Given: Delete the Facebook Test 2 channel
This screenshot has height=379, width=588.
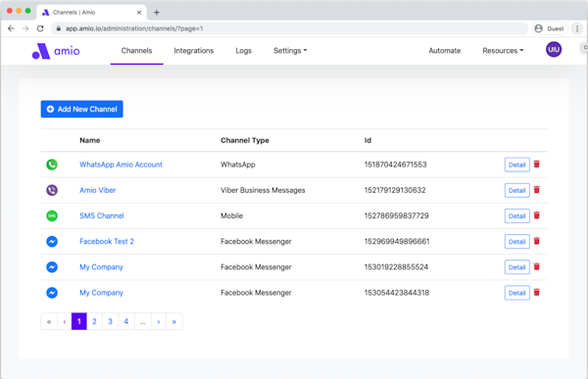Looking at the screenshot, I should pos(537,241).
